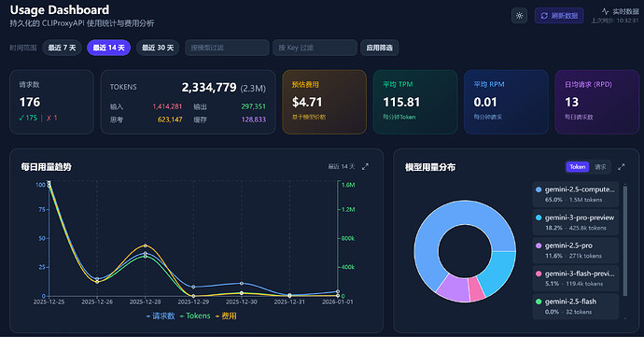Switch distribution chart to Token view
The width and height of the screenshot is (644, 337).
(578, 167)
